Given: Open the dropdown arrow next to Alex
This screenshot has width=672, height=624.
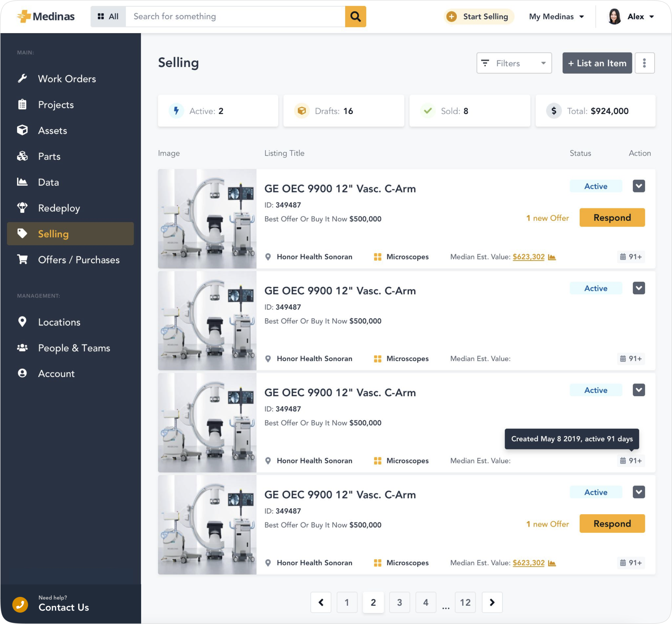Looking at the screenshot, I should [652, 17].
